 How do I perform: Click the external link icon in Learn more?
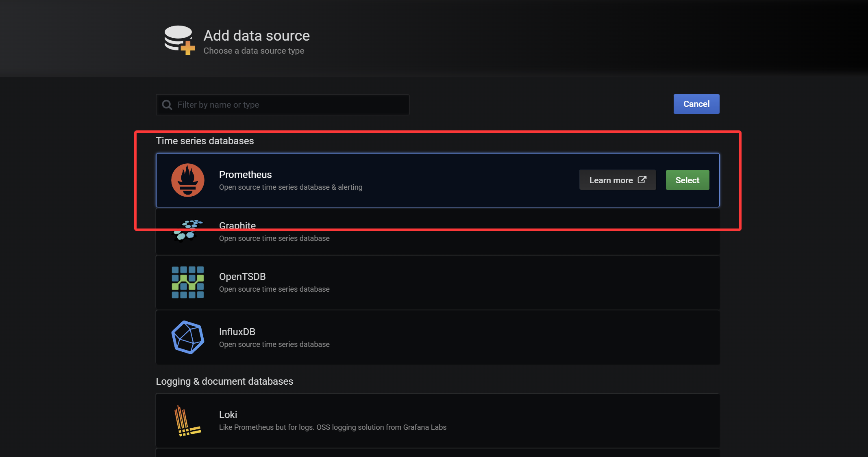click(x=642, y=180)
